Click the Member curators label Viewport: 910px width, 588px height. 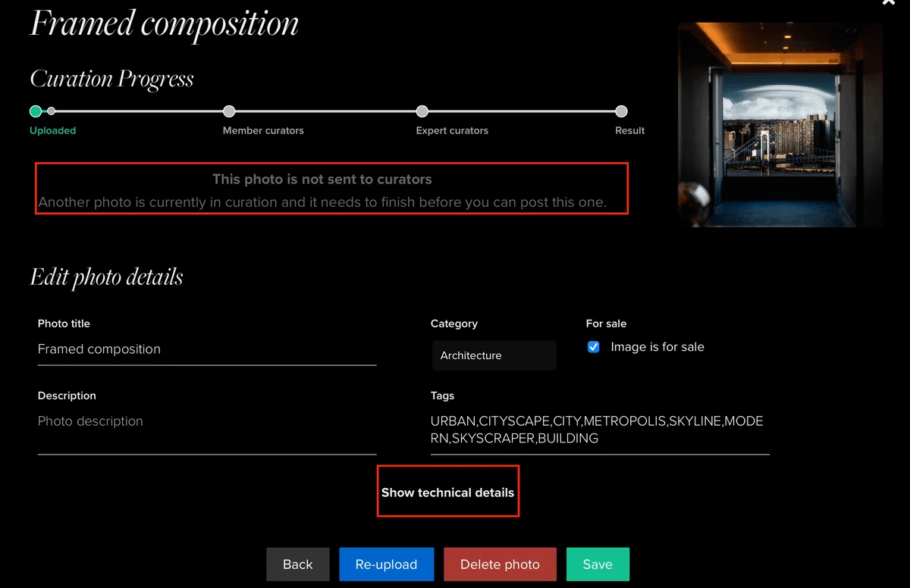(263, 130)
